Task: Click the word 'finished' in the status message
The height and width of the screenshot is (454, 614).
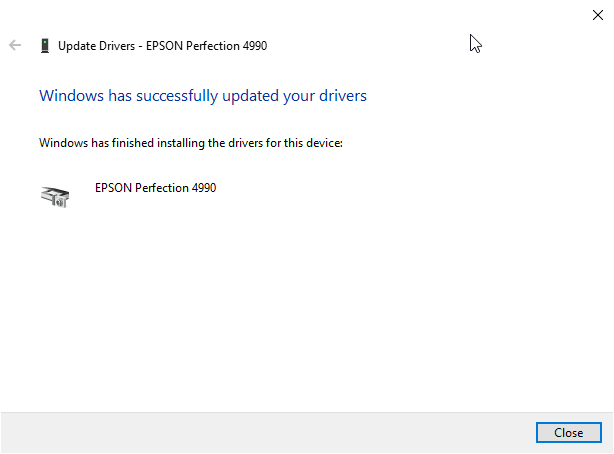Action: (133, 143)
